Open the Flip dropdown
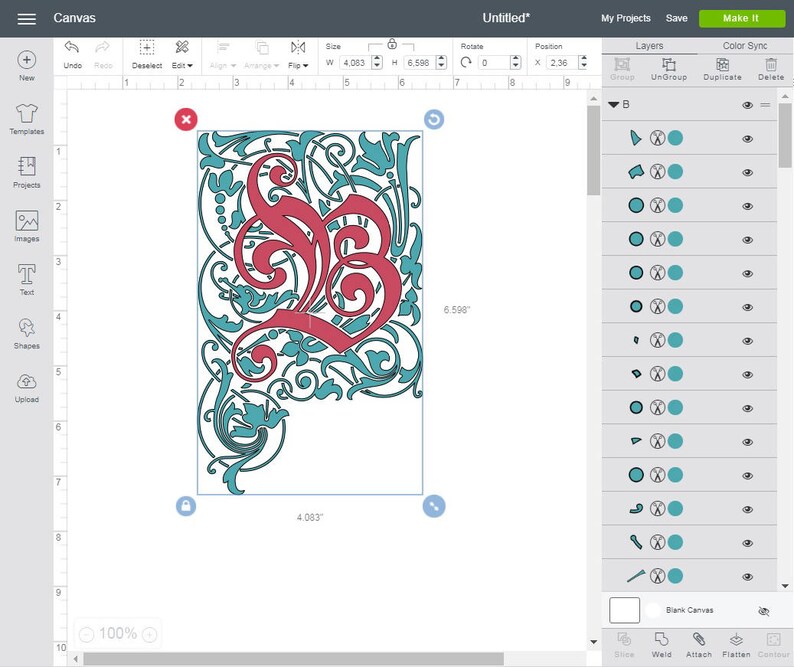Screen dimensions: 794x667 (298, 55)
